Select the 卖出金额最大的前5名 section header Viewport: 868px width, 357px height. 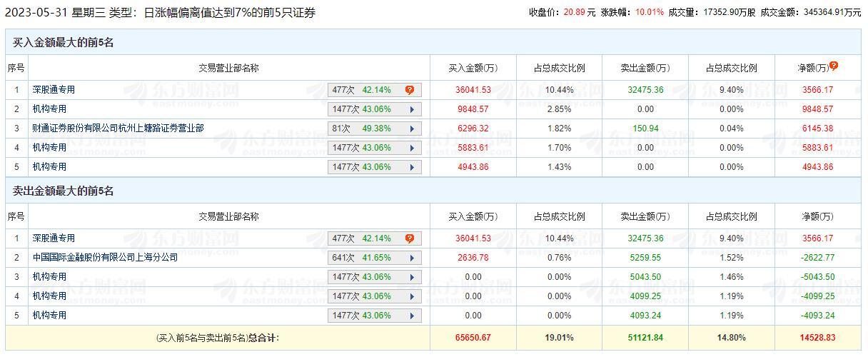pos(64,191)
